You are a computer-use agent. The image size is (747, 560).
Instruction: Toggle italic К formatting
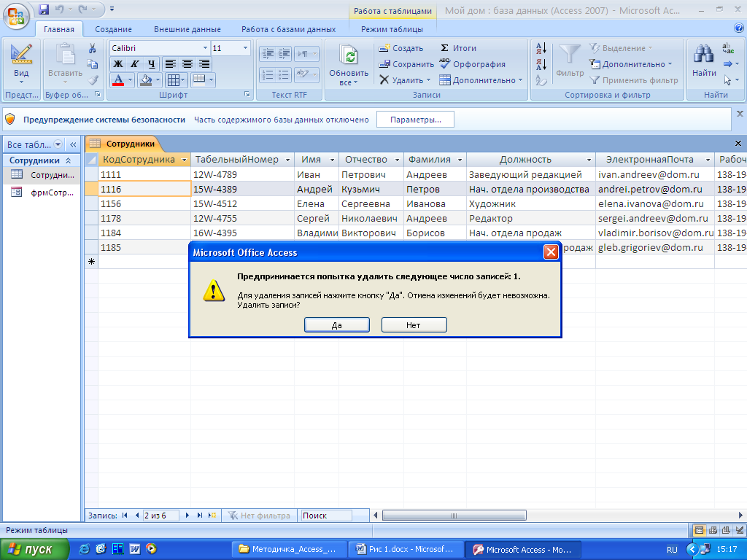click(x=135, y=64)
